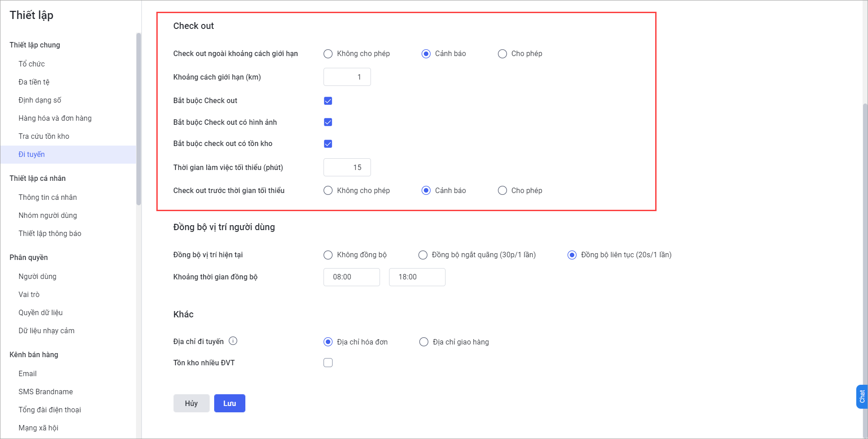Switch to Địa chỉ giao hàng option
The height and width of the screenshot is (439, 868).
pyautogui.click(x=423, y=342)
